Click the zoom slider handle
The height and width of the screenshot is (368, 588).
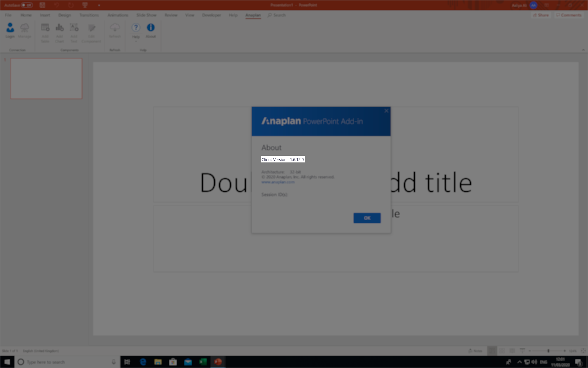coord(548,351)
